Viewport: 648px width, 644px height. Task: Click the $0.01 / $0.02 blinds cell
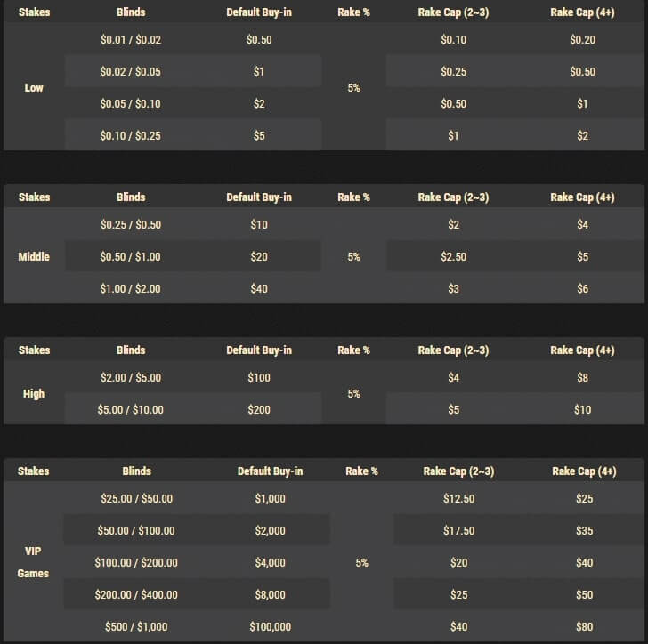coord(131,40)
